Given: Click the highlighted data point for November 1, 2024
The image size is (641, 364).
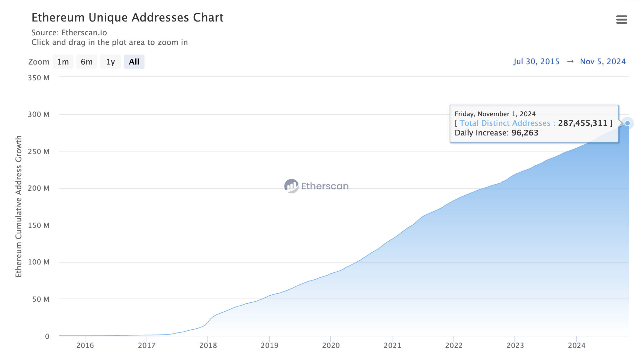Looking at the screenshot, I should tap(627, 123).
